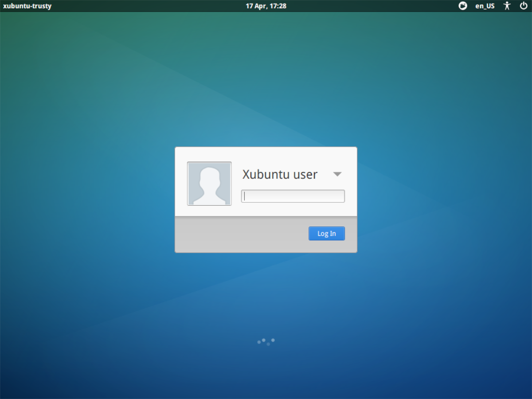Show shutdown options from top panel
The width and height of the screenshot is (532, 399).
click(x=523, y=6)
